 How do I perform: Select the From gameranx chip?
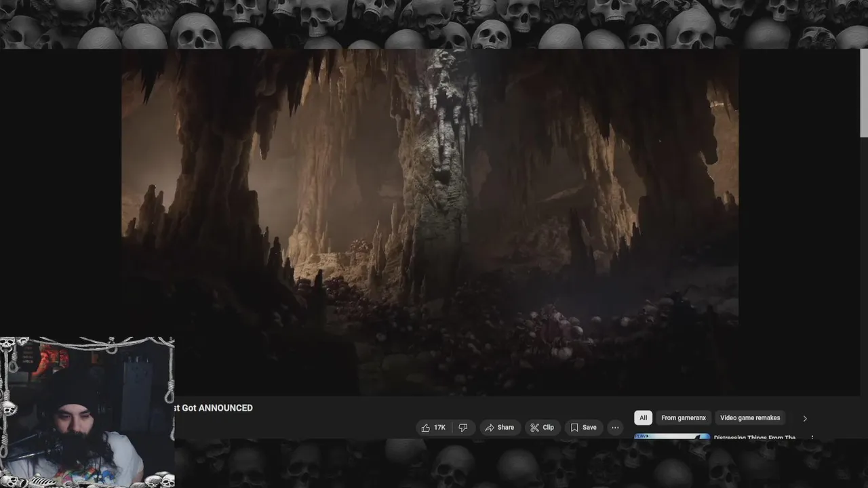(684, 418)
